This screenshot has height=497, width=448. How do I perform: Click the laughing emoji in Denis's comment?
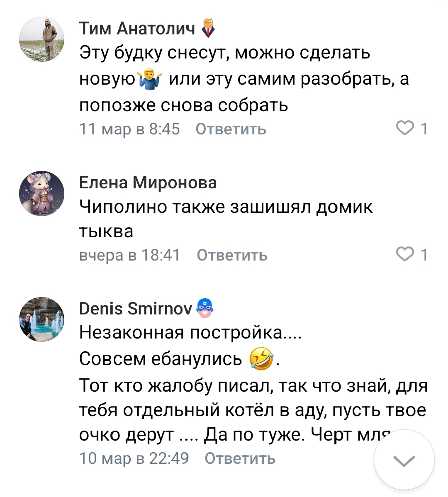tap(261, 359)
